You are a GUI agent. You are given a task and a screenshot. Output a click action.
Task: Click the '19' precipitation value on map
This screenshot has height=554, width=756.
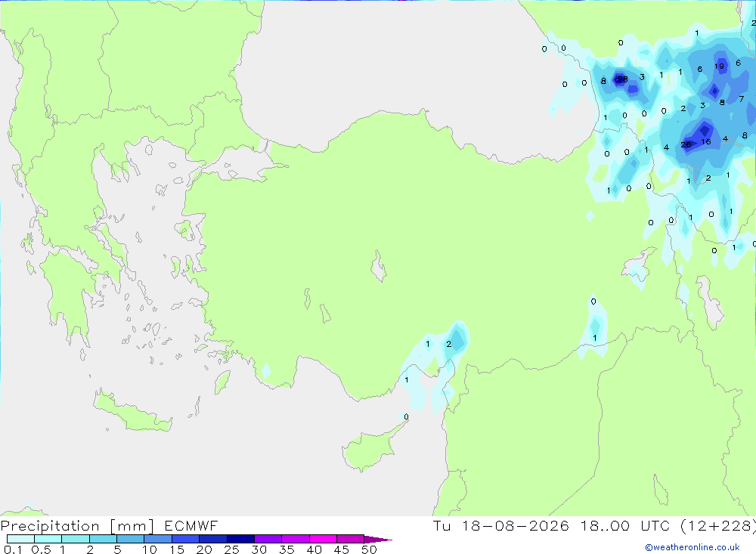pos(719,67)
